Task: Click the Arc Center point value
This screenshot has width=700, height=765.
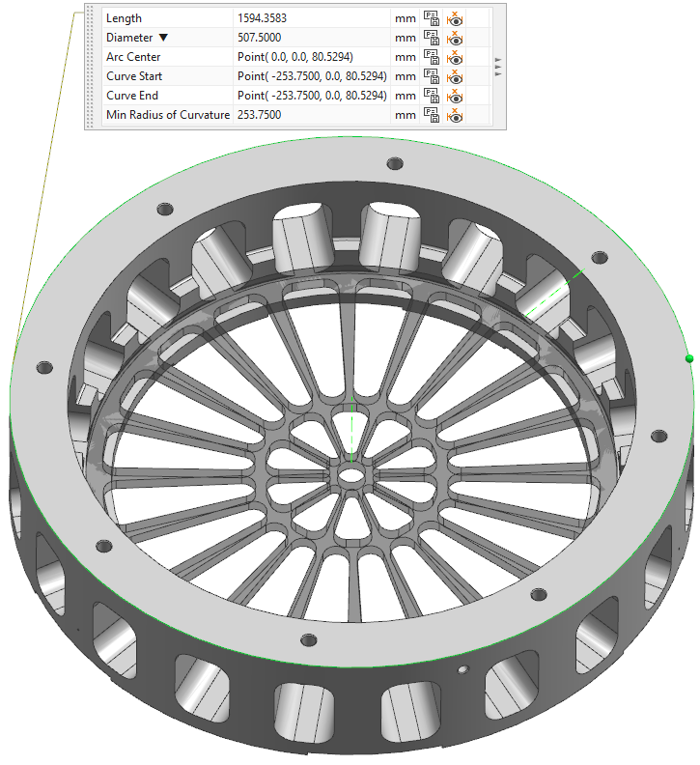Action: [x=295, y=57]
